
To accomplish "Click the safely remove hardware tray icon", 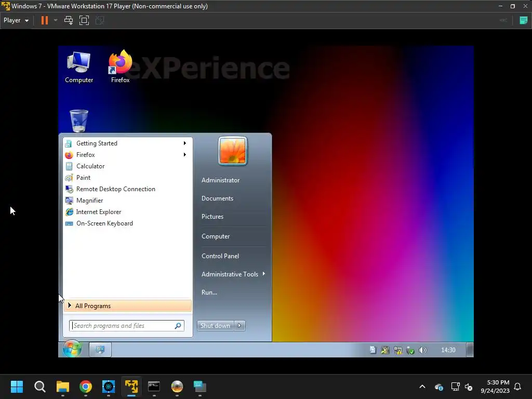I will pyautogui.click(x=410, y=350).
